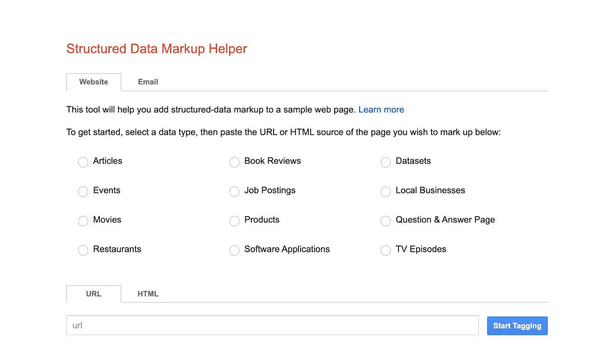Follow the Learn more link
This screenshot has height=364, width=609.
(x=381, y=110)
